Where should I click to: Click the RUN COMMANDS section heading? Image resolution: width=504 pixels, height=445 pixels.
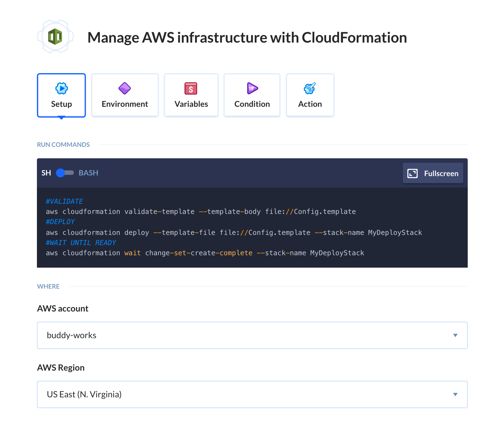[x=63, y=145]
